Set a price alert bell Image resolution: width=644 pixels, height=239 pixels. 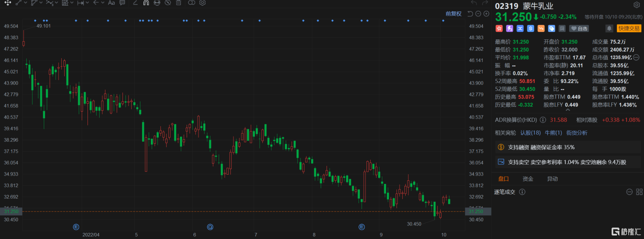tap(609, 28)
